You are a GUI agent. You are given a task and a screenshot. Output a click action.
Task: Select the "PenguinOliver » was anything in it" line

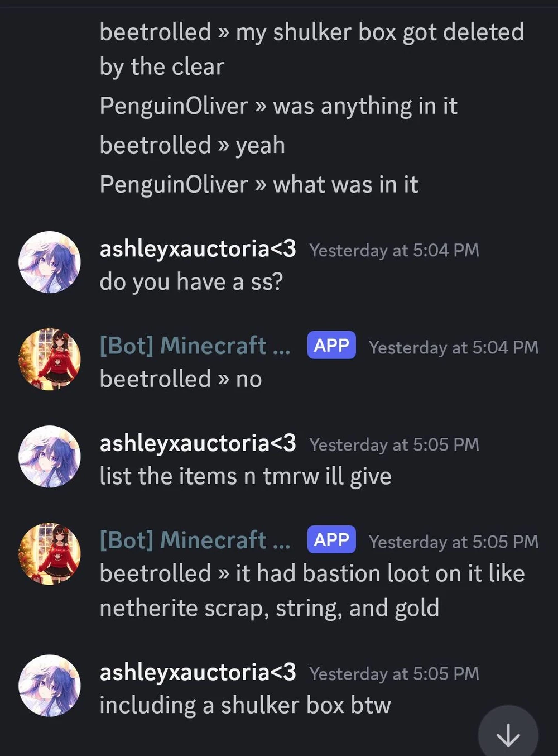278,106
